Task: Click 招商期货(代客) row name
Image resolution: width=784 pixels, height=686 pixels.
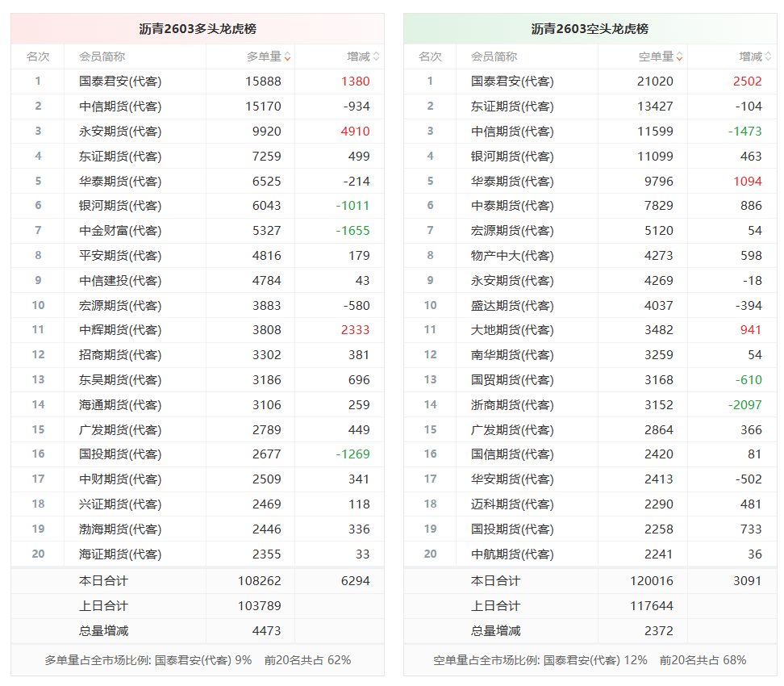Action: click(120, 355)
